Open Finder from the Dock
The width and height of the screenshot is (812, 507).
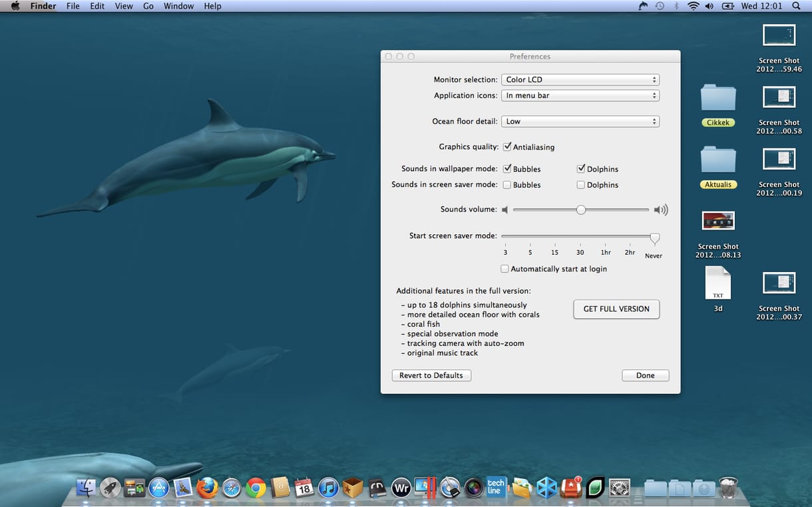click(x=87, y=488)
